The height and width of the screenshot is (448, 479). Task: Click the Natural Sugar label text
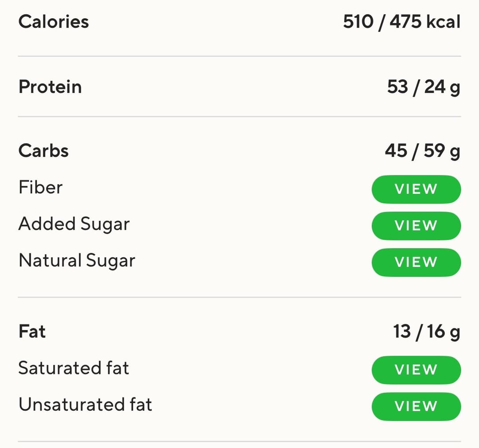pyautogui.click(x=77, y=261)
